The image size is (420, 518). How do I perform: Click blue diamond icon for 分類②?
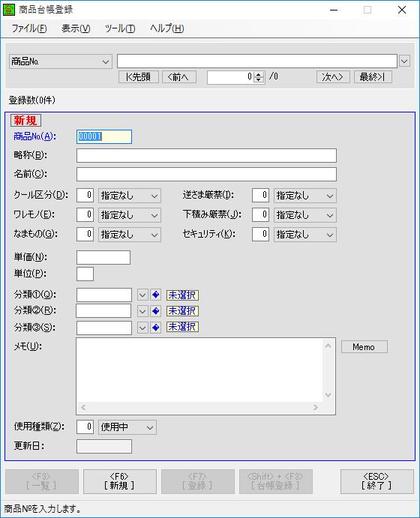coord(156,311)
